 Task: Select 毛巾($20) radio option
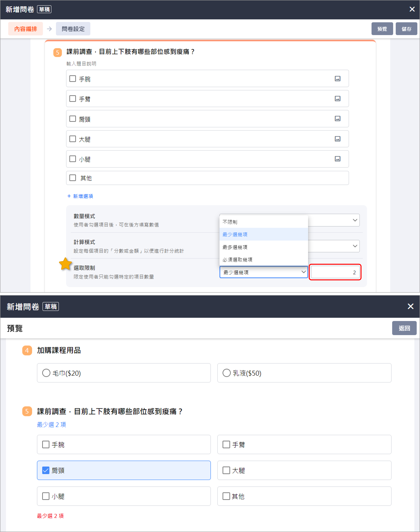click(x=46, y=373)
